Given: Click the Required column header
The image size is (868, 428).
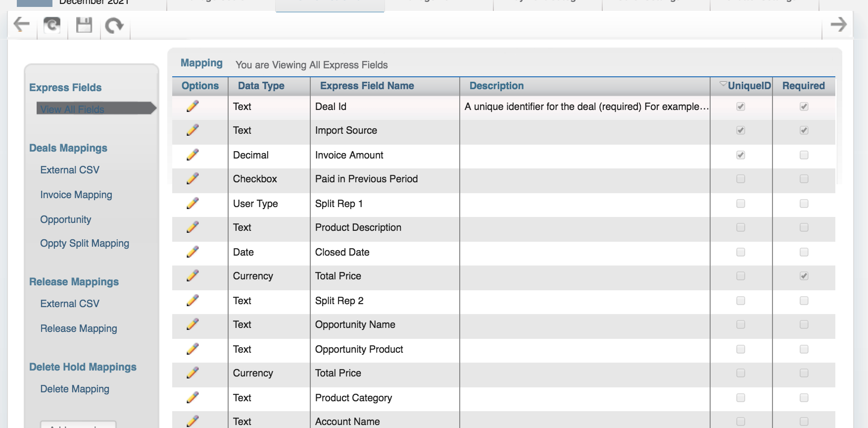Looking at the screenshot, I should 804,86.
